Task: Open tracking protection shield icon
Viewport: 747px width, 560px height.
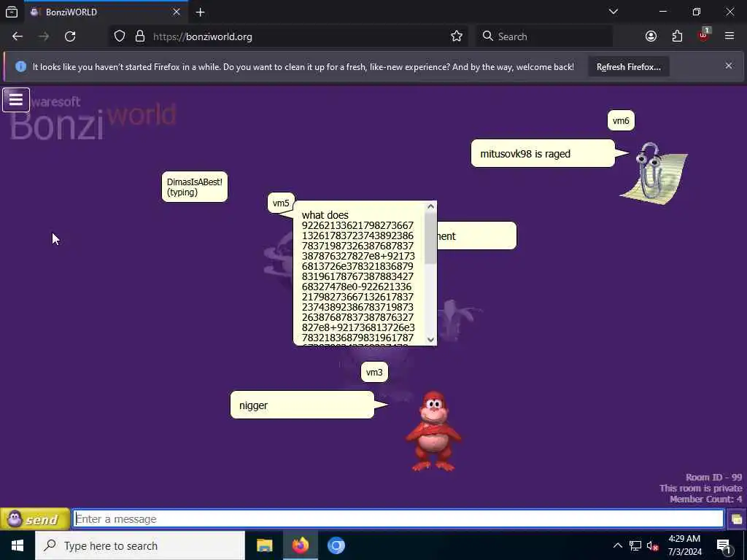Action: [x=120, y=36]
